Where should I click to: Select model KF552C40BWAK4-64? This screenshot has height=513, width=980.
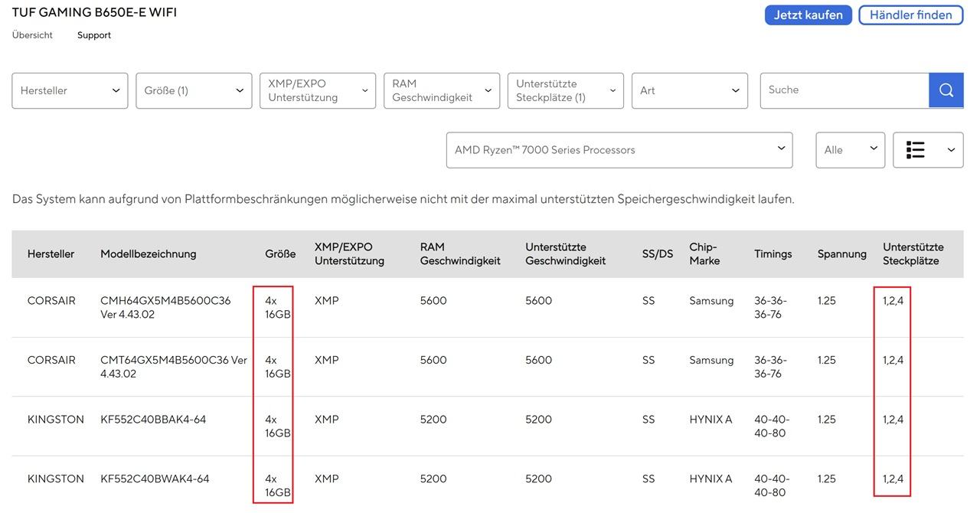[x=155, y=479]
